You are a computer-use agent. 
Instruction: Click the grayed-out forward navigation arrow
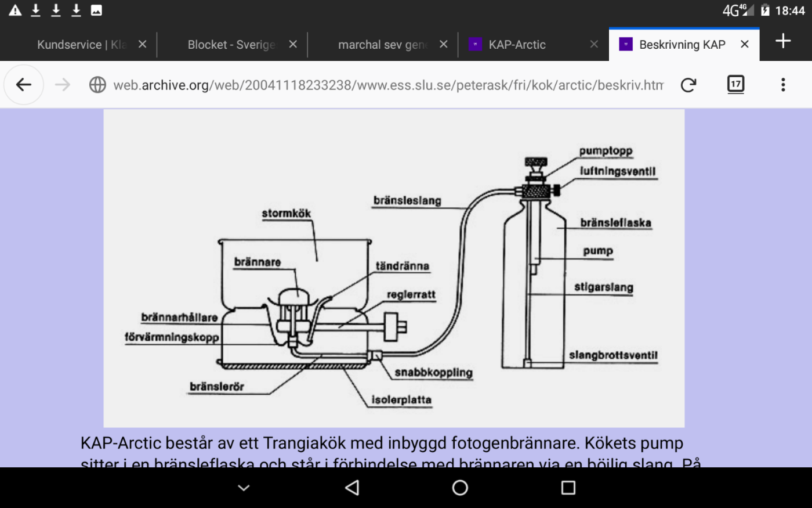point(62,84)
